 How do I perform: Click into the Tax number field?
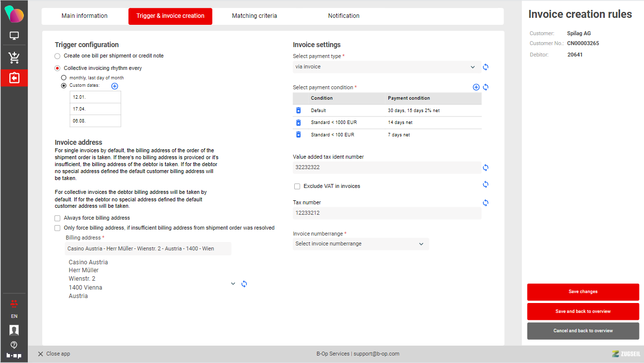(387, 213)
